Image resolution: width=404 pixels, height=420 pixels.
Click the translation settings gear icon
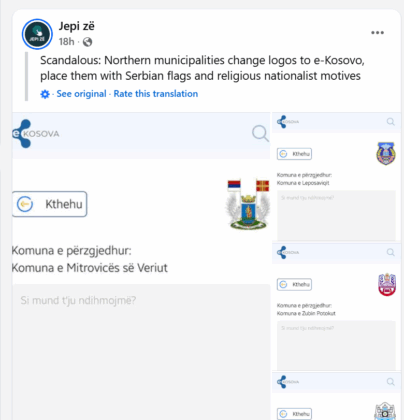click(x=45, y=94)
